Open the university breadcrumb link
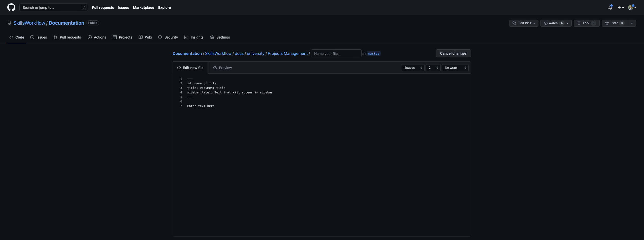644x240 pixels. 255,53
